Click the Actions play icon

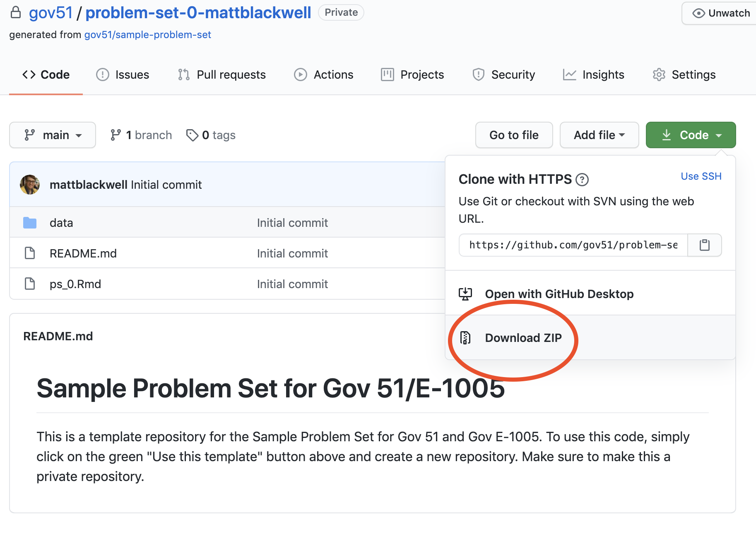click(301, 75)
